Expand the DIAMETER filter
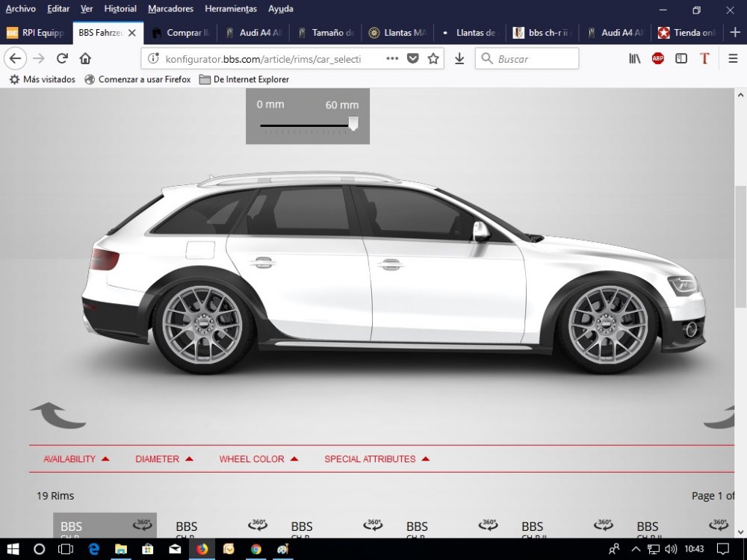The width and height of the screenshot is (747, 560). 164,459
